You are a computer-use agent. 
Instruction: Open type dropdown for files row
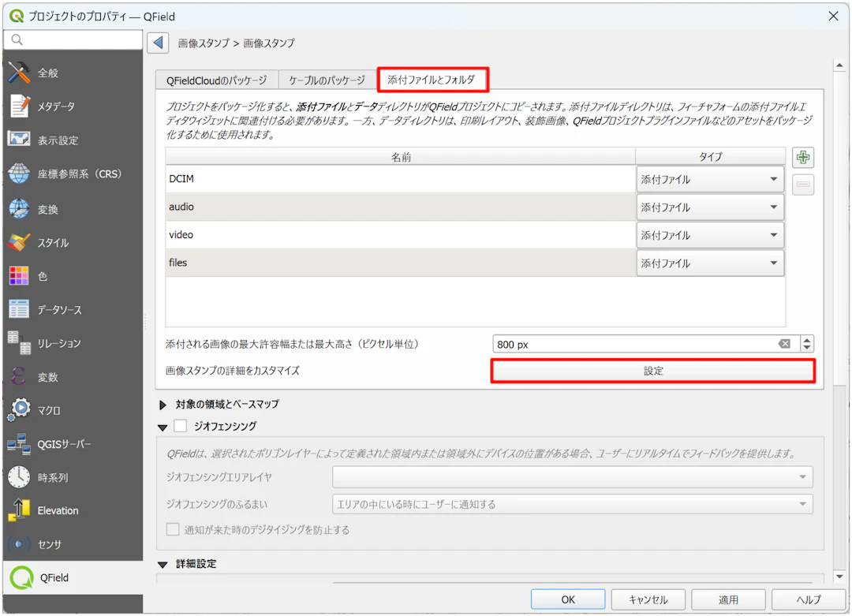710,263
